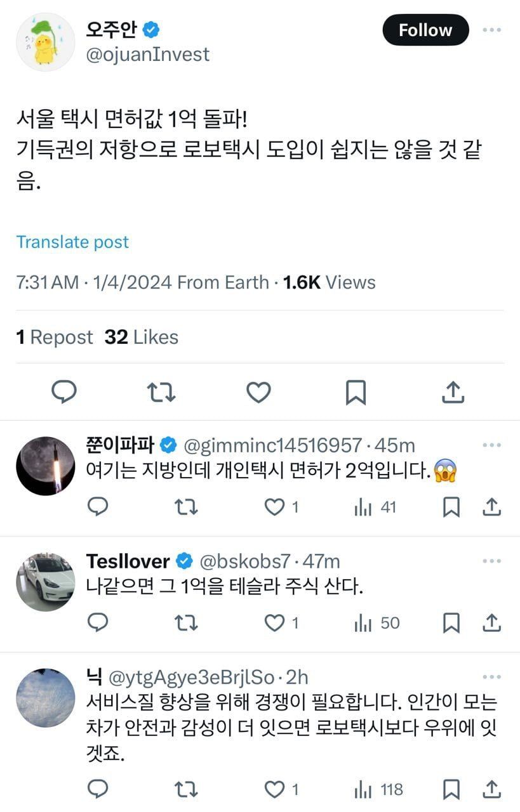Follow the 오주안 account
This screenshot has width=520, height=812.
425,30
